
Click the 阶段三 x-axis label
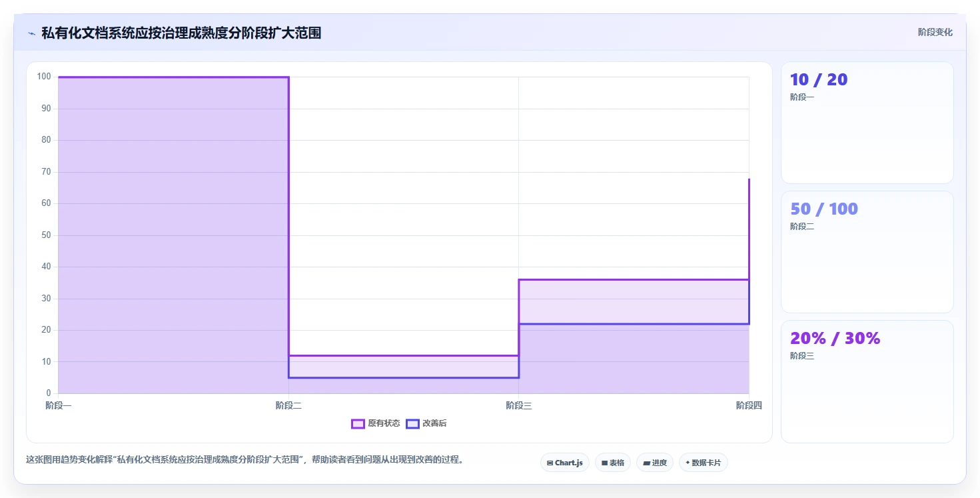click(519, 405)
